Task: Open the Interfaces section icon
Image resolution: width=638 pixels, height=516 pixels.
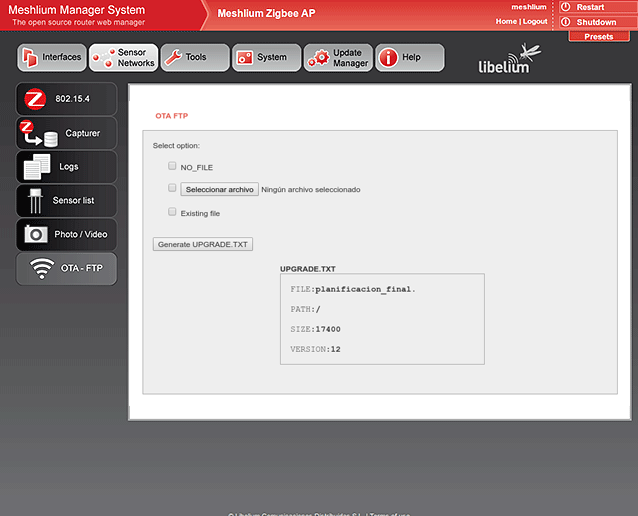Action: [30, 57]
